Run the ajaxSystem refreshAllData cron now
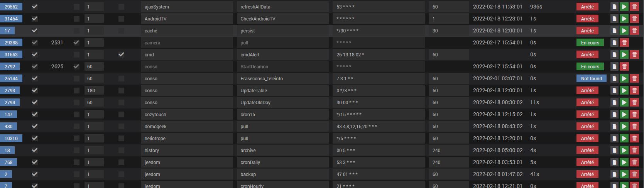The image size is (644, 188). point(624,7)
